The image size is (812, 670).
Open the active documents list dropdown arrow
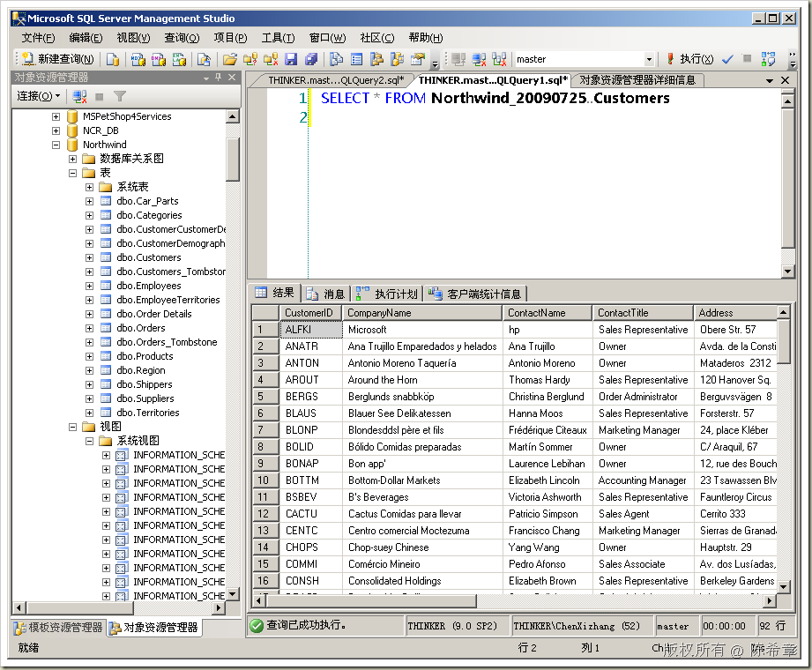click(x=770, y=80)
